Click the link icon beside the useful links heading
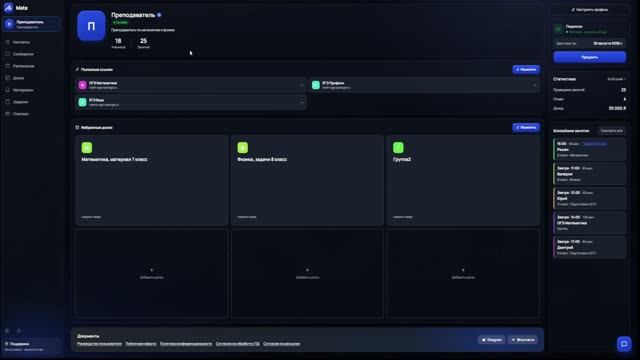The width and height of the screenshot is (640, 360). pos(77,69)
